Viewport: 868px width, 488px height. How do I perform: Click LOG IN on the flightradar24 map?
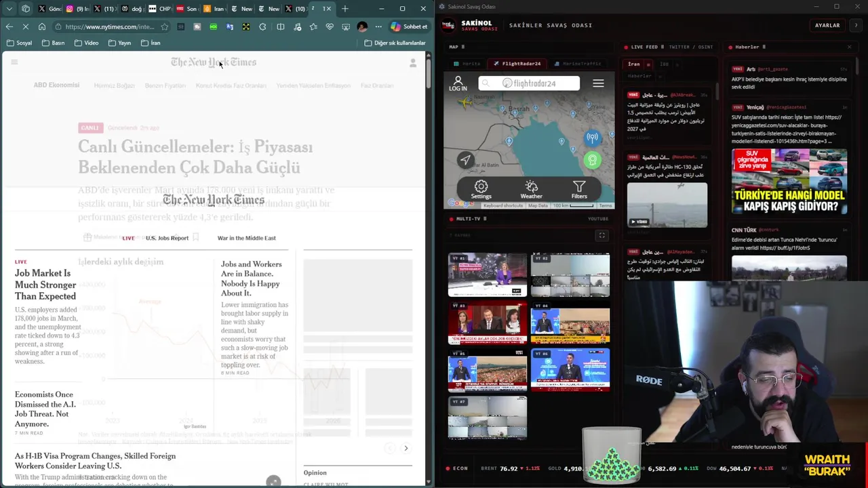coord(458,84)
